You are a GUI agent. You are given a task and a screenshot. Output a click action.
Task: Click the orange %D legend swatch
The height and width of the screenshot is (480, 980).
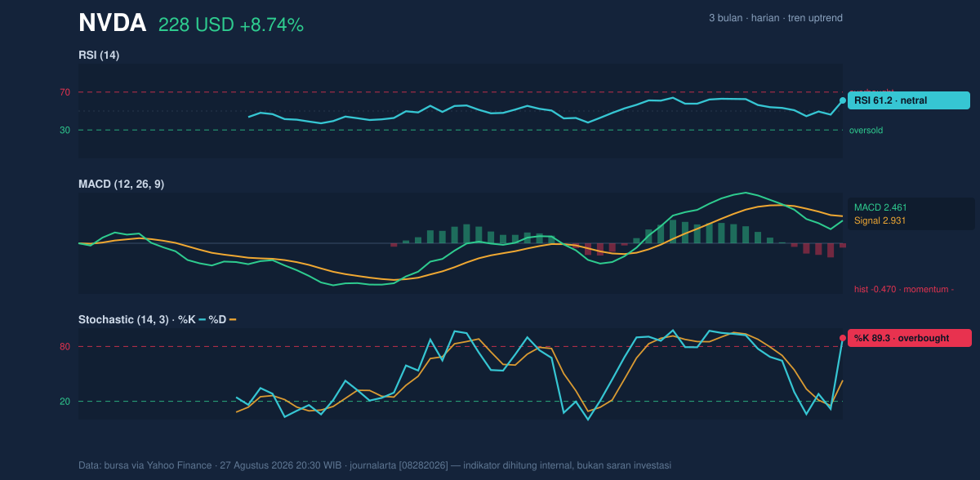coord(233,320)
